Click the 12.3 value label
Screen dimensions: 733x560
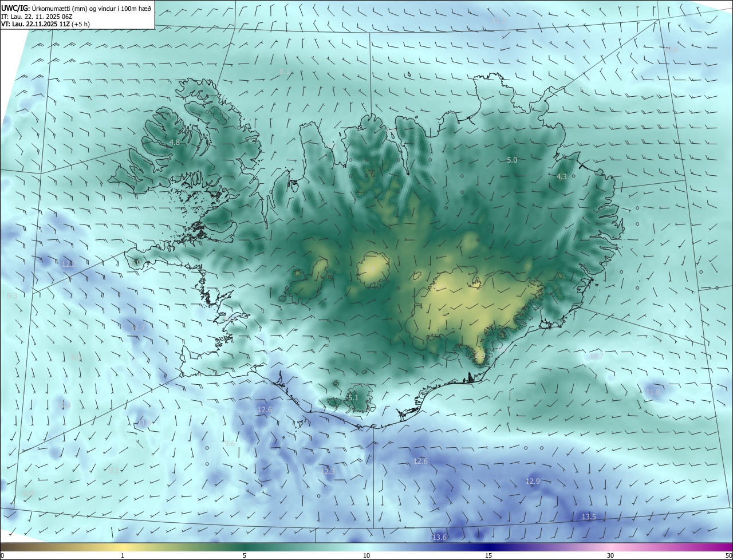328,471
